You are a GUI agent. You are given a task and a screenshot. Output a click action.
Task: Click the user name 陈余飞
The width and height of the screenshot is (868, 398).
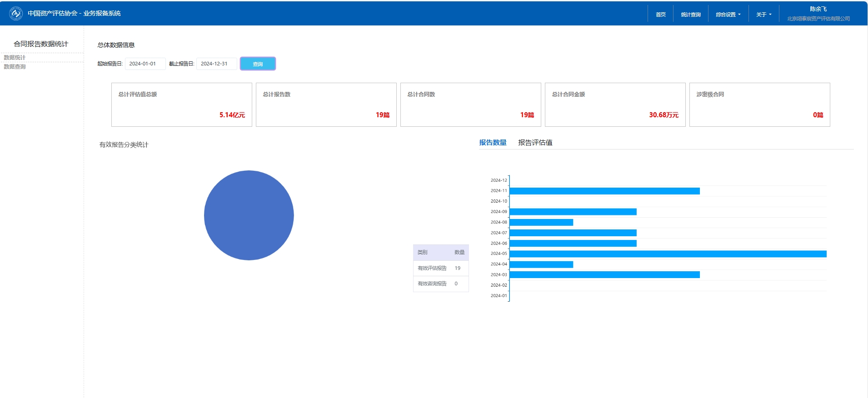tap(818, 9)
